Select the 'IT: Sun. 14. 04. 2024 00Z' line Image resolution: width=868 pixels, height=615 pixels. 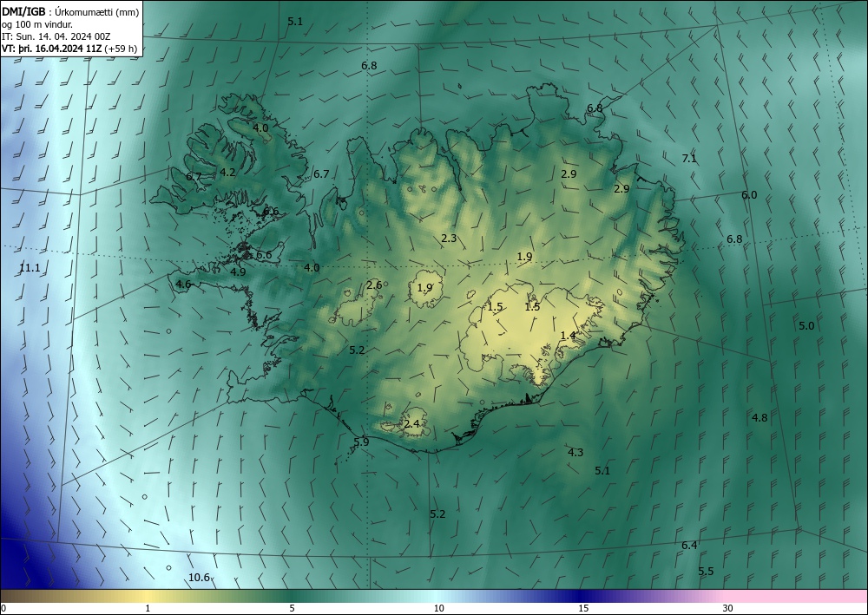56,36
